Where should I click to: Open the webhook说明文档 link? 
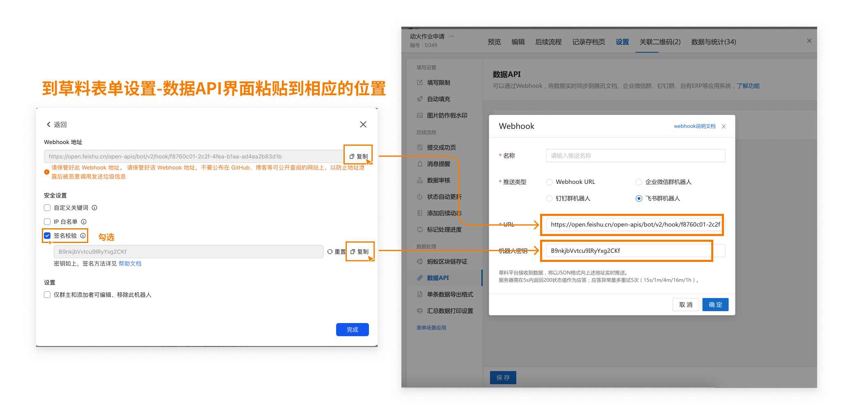[696, 126]
